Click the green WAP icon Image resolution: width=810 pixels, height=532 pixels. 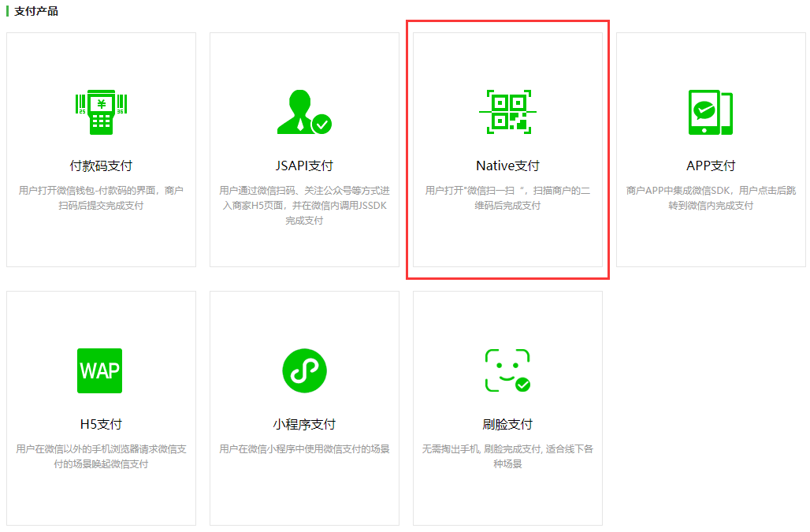(x=100, y=370)
